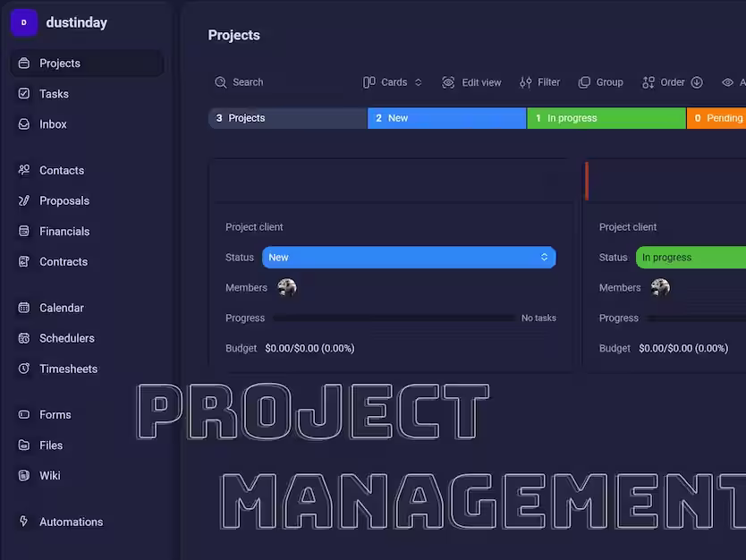
Task: Click the search magnifier icon
Action: [x=220, y=82]
